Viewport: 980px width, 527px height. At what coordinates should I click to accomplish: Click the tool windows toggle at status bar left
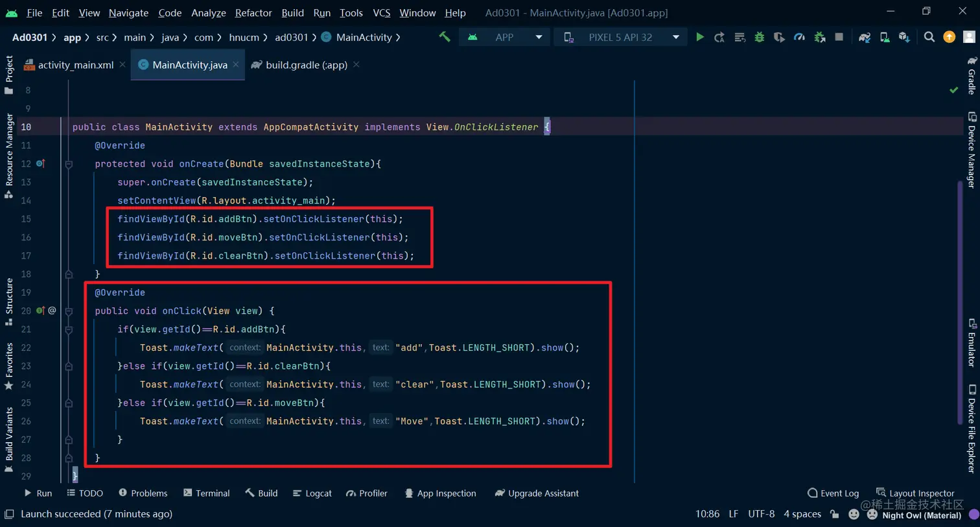click(x=9, y=514)
